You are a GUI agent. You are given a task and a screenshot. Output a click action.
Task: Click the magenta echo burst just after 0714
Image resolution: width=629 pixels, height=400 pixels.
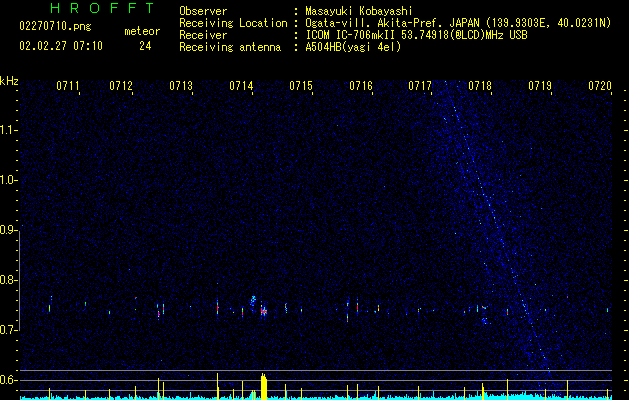[x=264, y=311]
